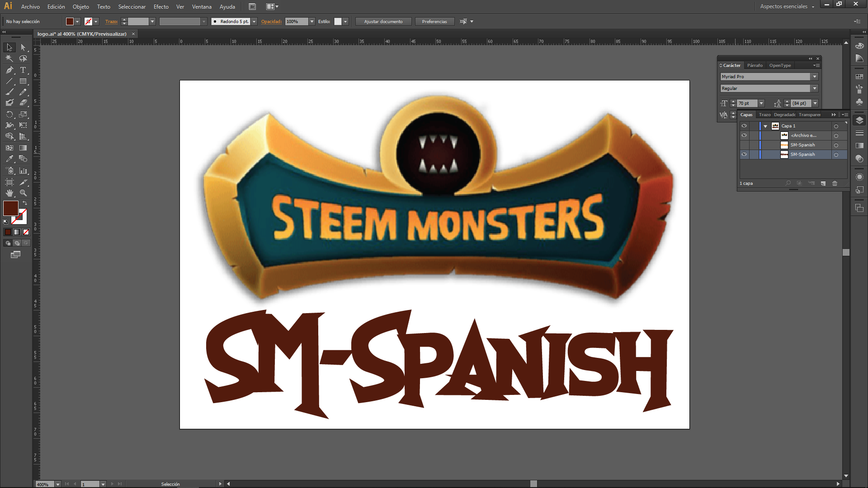This screenshot has width=868, height=488.
Task: Select the Column Graph tool
Action: coord(23,171)
